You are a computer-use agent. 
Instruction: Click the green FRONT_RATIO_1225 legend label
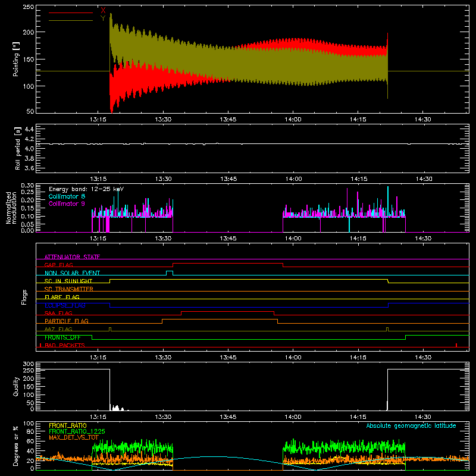(77, 431)
